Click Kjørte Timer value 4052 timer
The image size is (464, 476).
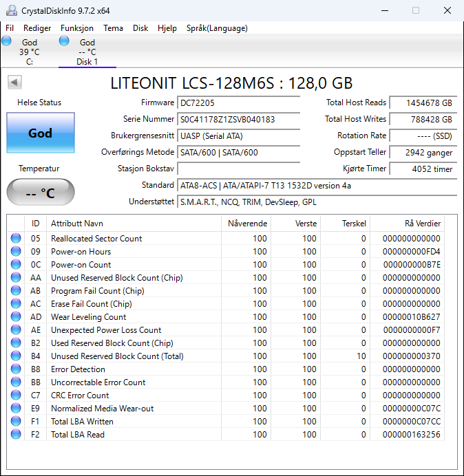[x=423, y=169]
